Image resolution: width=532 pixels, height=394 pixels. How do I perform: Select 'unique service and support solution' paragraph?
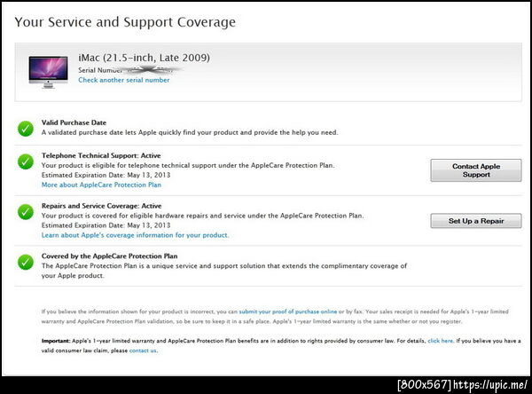click(224, 271)
